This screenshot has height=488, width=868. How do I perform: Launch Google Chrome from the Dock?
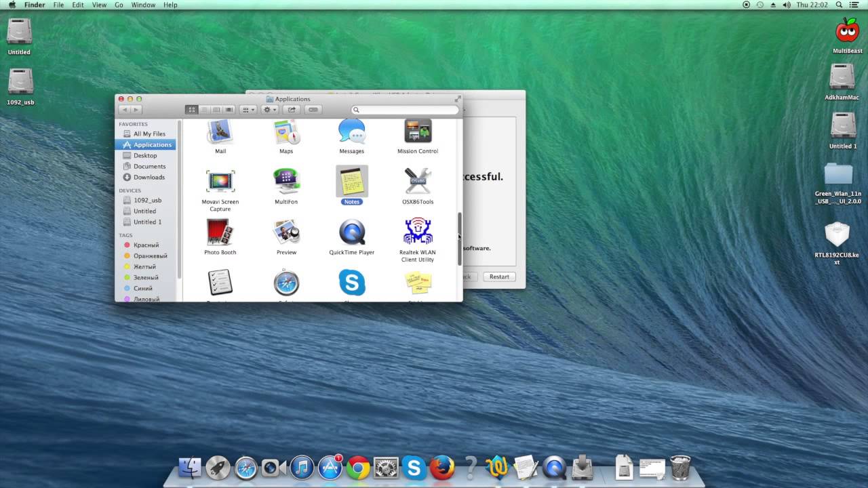[358, 468]
